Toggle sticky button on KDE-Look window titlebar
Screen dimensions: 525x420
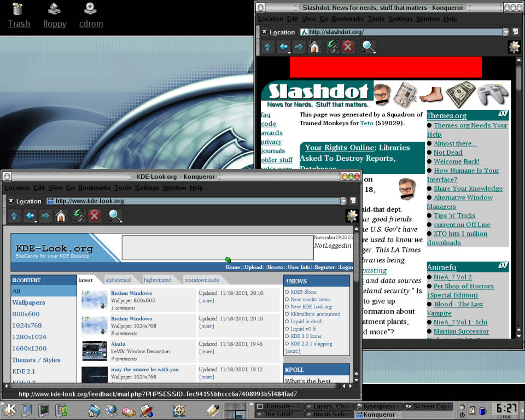[7, 176]
